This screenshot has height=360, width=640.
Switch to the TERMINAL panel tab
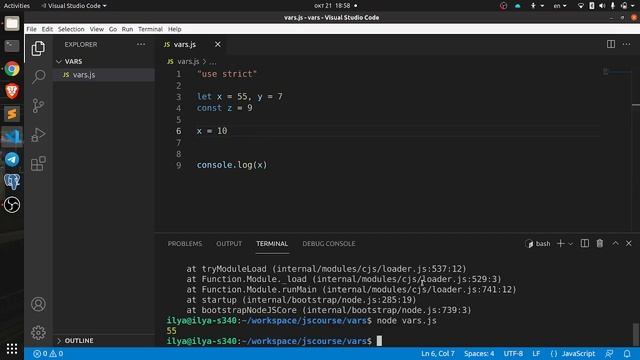click(x=272, y=244)
